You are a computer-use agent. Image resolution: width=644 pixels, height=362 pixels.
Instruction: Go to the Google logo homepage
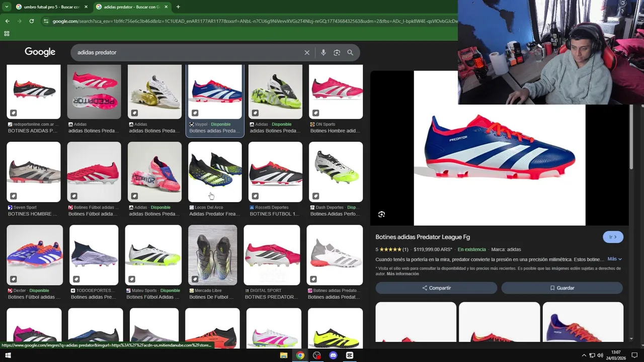pyautogui.click(x=40, y=52)
